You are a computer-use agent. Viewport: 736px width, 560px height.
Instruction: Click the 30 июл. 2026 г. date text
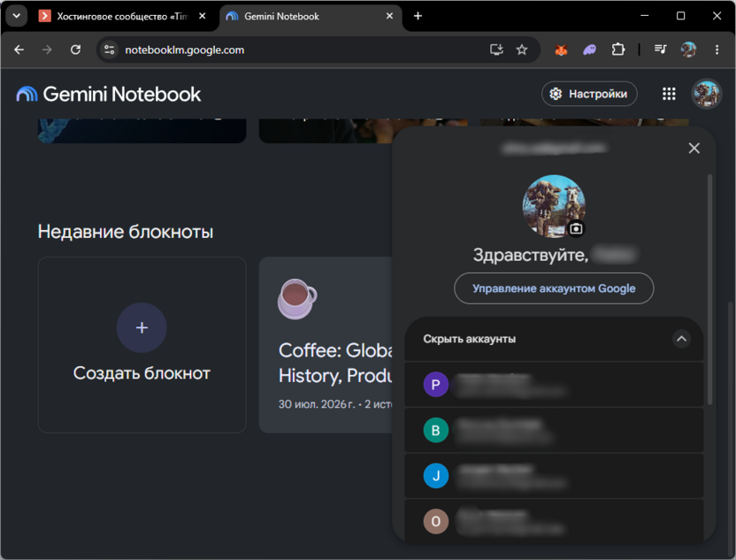[317, 404]
